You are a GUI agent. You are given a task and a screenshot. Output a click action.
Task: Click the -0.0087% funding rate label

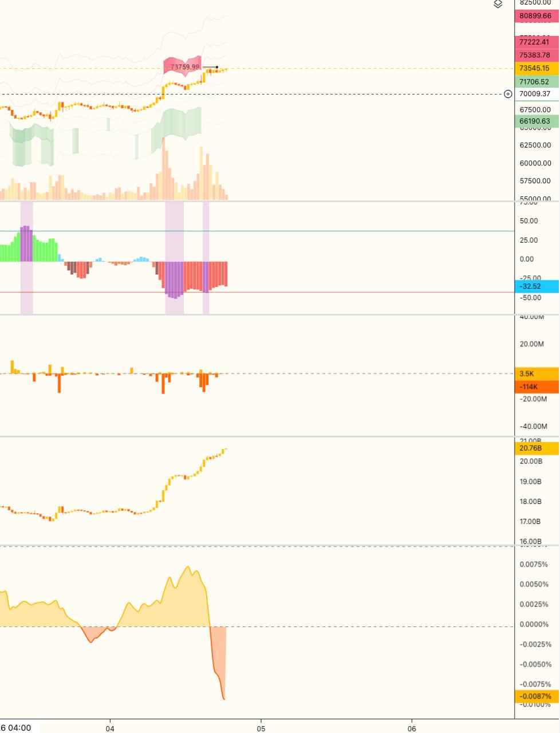pos(537,696)
